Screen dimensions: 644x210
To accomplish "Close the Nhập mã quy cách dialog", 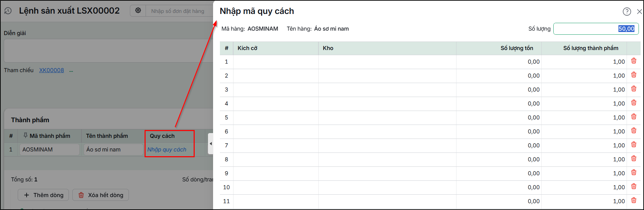I will coord(639,12).
